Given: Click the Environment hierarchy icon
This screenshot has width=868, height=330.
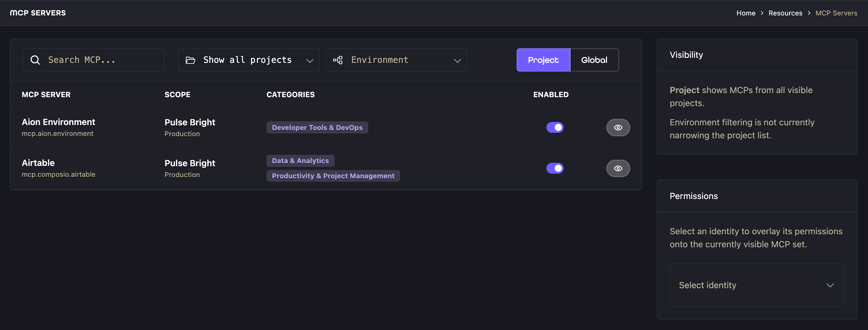Looking at the screenshot, I should coord(338,60).
